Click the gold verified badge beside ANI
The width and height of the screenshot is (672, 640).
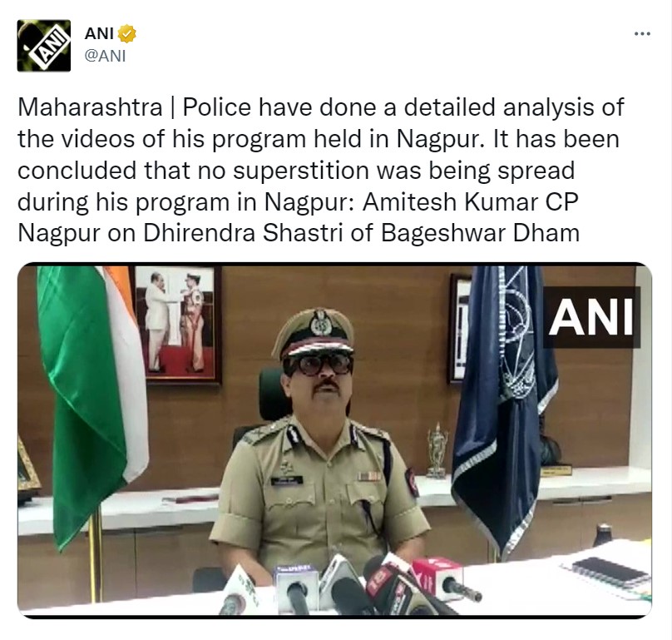[x=127, y=33]
